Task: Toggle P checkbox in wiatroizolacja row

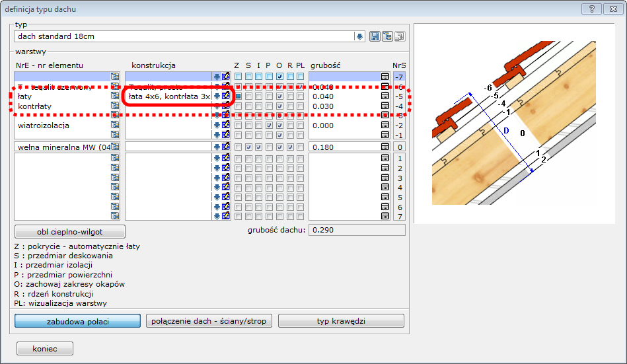Action: tap(269, 126)
